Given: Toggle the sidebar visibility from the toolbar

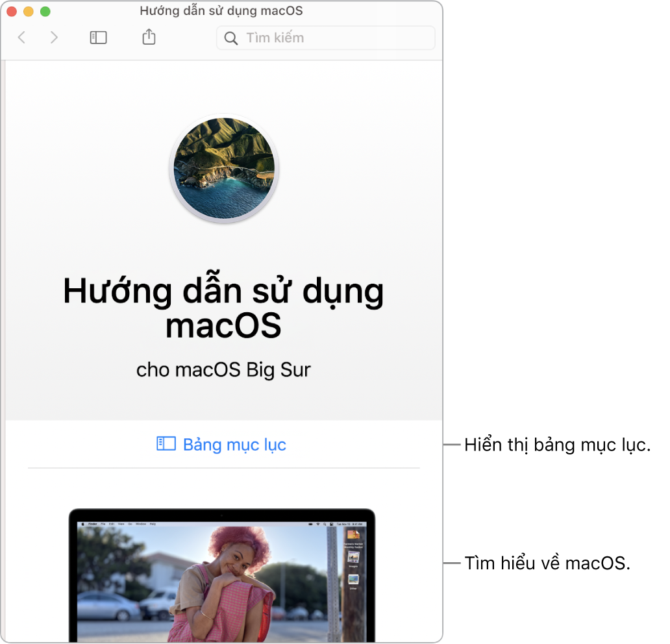Looking at the screenshot, I should tap(98, 37).
